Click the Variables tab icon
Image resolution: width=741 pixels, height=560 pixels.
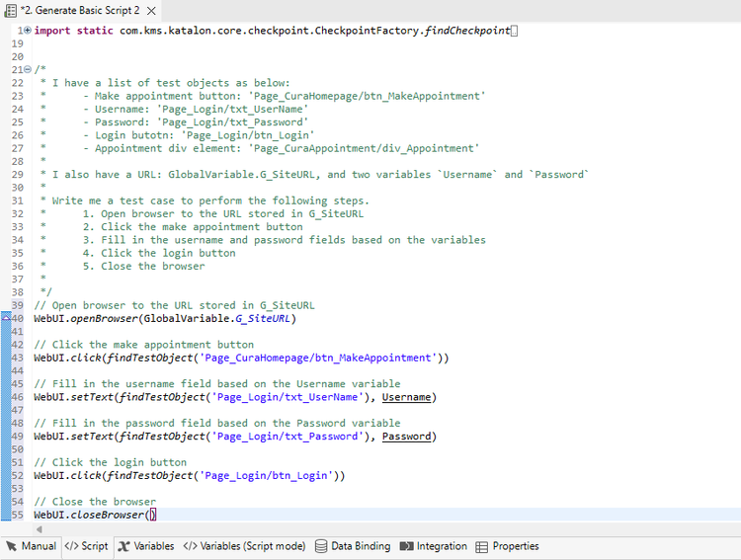[x=123, y=546]
